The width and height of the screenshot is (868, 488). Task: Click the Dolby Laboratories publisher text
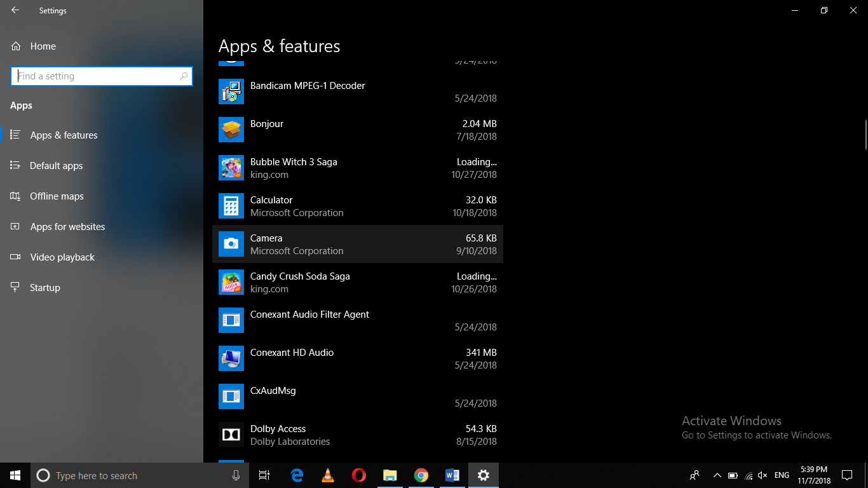click(x=290, y=442)
